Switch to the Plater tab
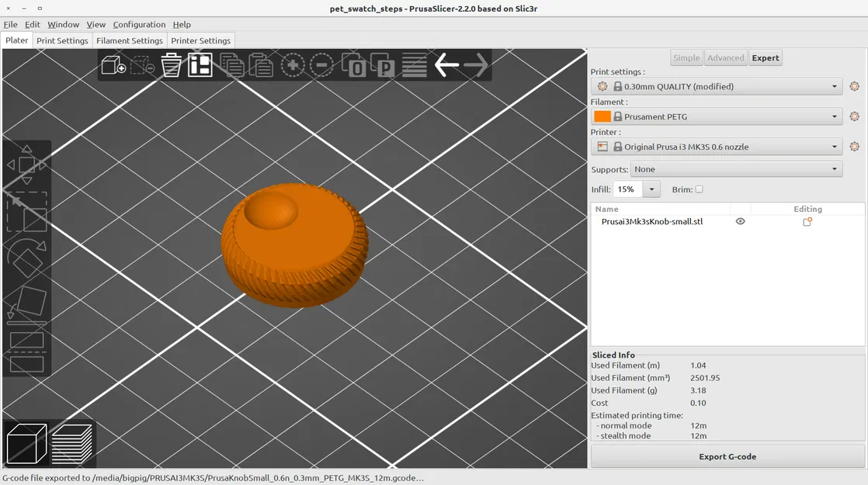 [x=16, y=40]
